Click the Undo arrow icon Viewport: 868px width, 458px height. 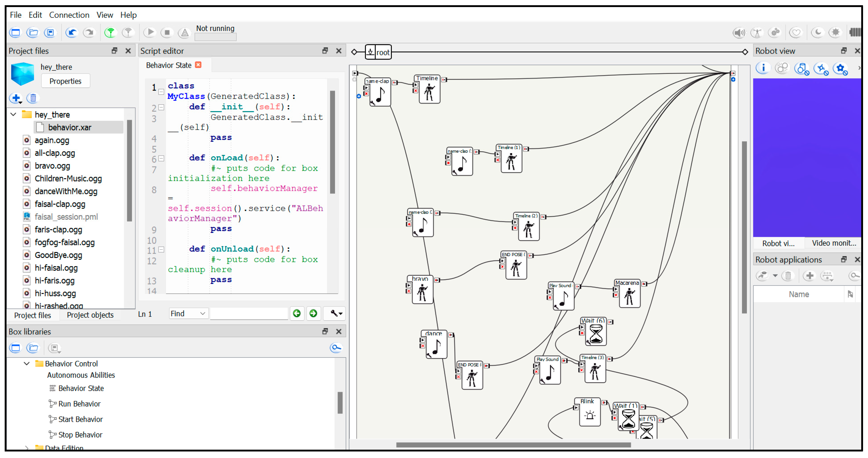coord(71,33)
